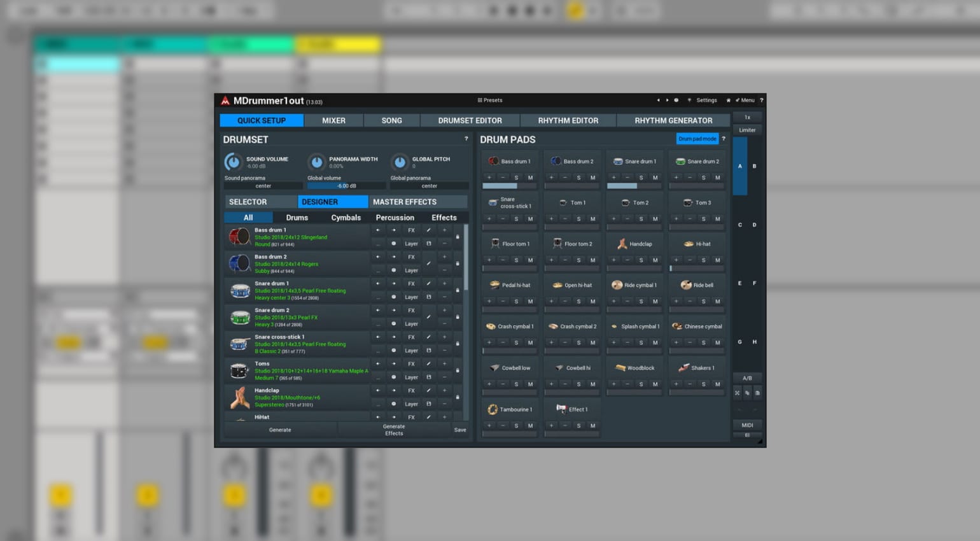Screen dimensions: 980x541
Task: Click the Bass drum 1 thumbnail in list
Action: click(239, 237)
